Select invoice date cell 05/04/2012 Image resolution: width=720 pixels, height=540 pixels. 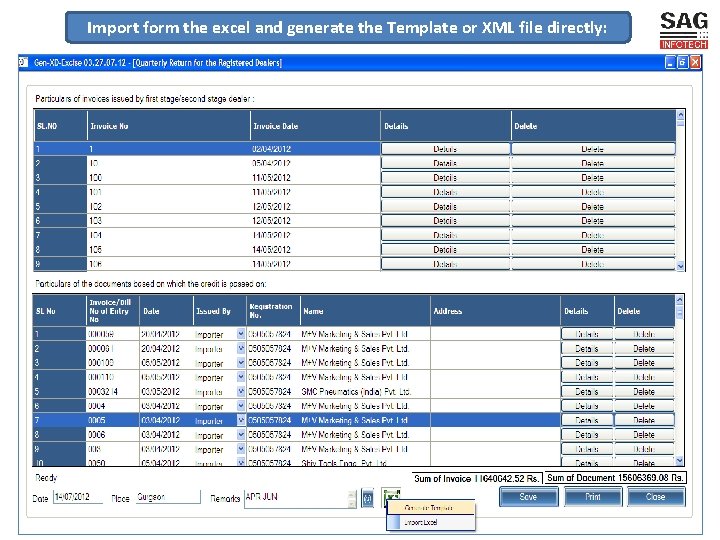click(316, 163)
